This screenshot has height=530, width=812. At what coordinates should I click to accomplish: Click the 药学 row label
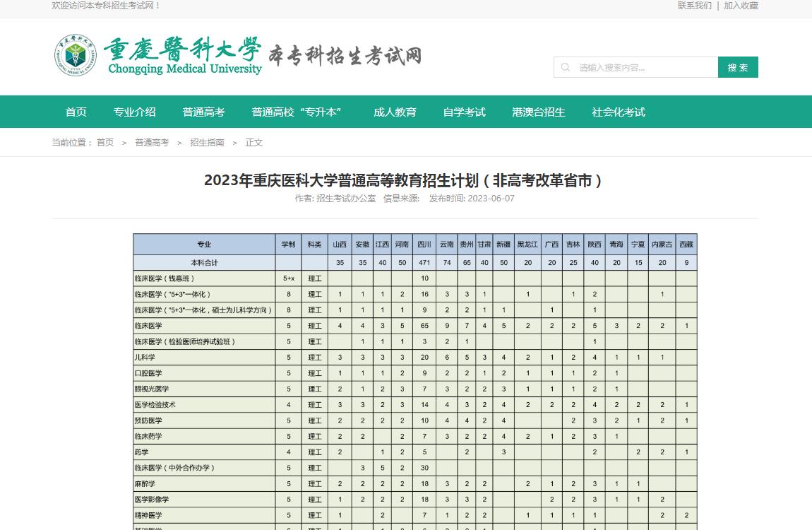pyautogui.click(x=204, y=452)
